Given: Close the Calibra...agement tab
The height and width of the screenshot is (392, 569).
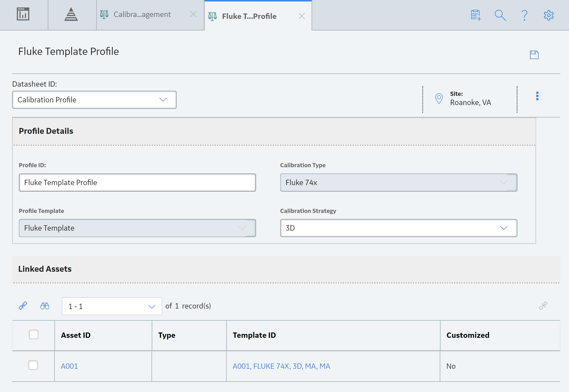Looking at the screenshot, I should (x=194, y=15).
